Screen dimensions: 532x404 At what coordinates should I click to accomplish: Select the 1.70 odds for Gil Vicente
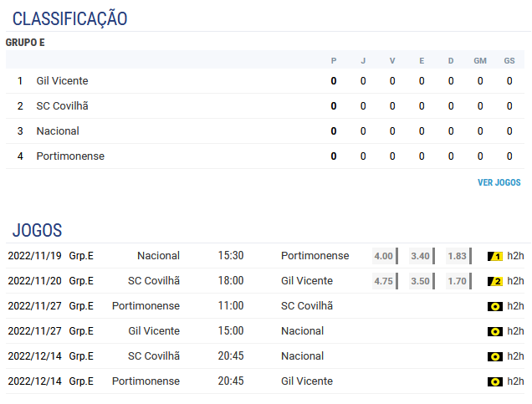(x=458, y=281)
